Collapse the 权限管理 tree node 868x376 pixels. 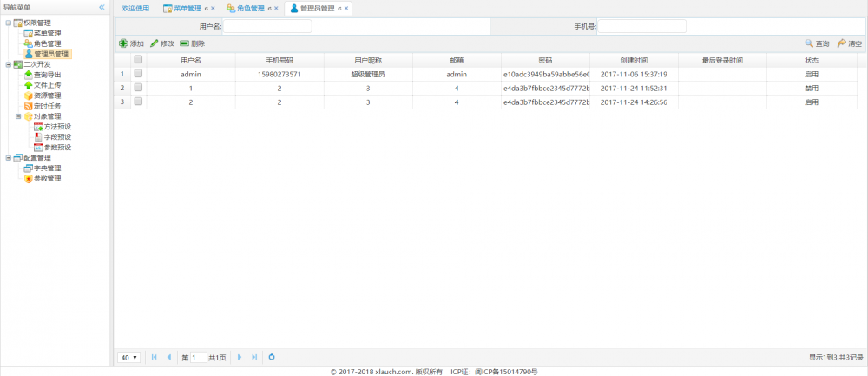[x=8, y=23]
